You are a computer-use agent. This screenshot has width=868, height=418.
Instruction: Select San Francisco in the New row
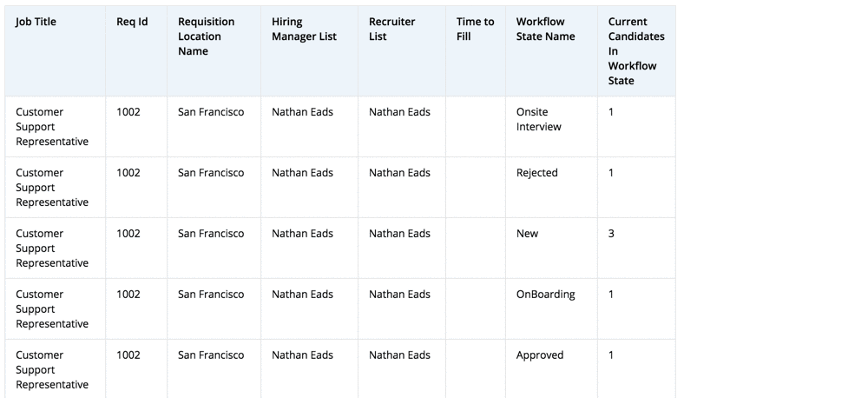coord(211,234)
